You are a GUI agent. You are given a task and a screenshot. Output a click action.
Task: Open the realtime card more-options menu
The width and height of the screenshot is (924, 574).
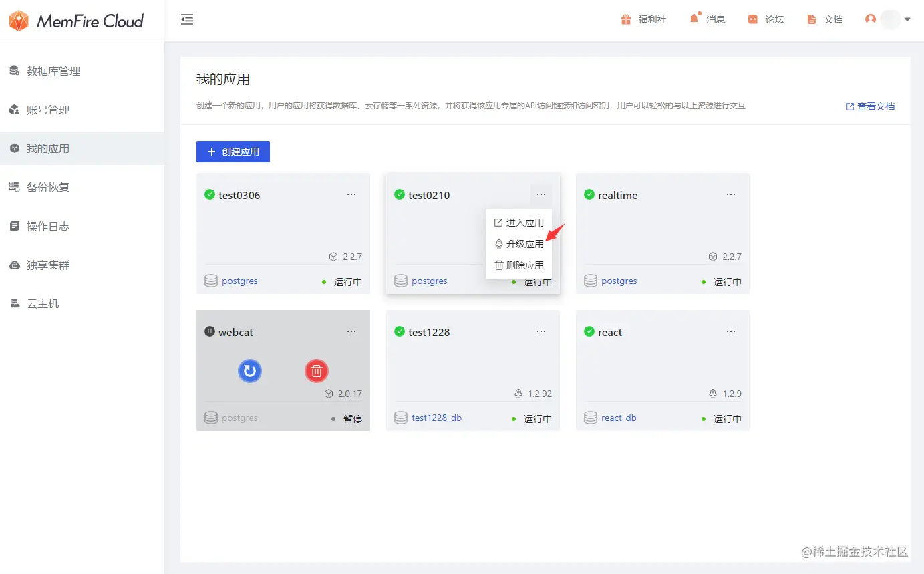click(x=731, y=194)
